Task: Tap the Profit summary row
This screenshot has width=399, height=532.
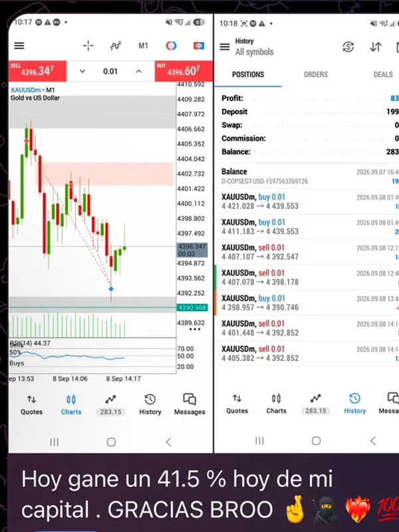Action: coord(310,98)
